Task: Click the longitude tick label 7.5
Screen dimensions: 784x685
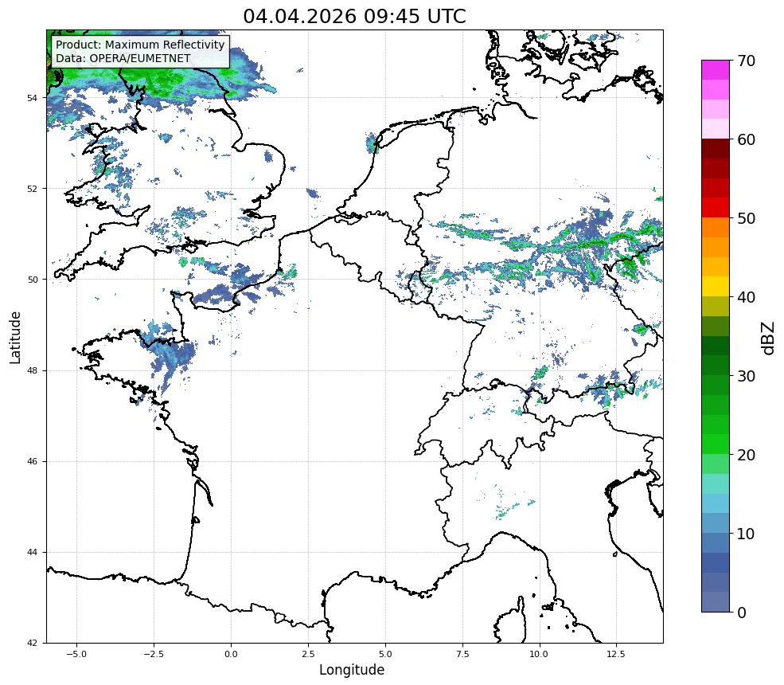Action: click(x=462, y=654)
